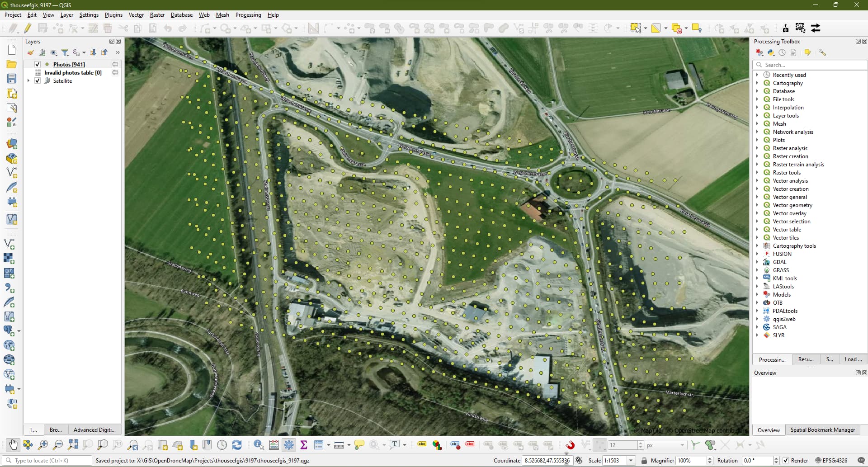The image size is (868, 467).
Task: Select the Advanced Digitizing panel tab
Action: click(94, 430)
